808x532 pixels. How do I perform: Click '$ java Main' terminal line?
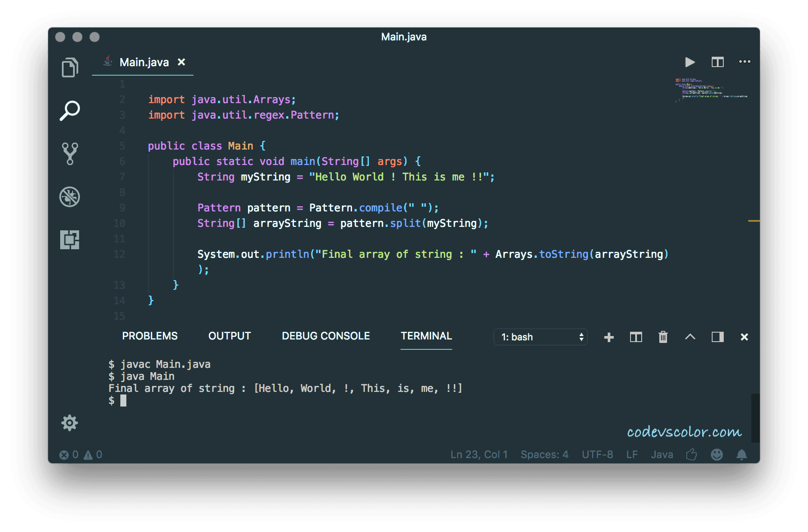141,376
